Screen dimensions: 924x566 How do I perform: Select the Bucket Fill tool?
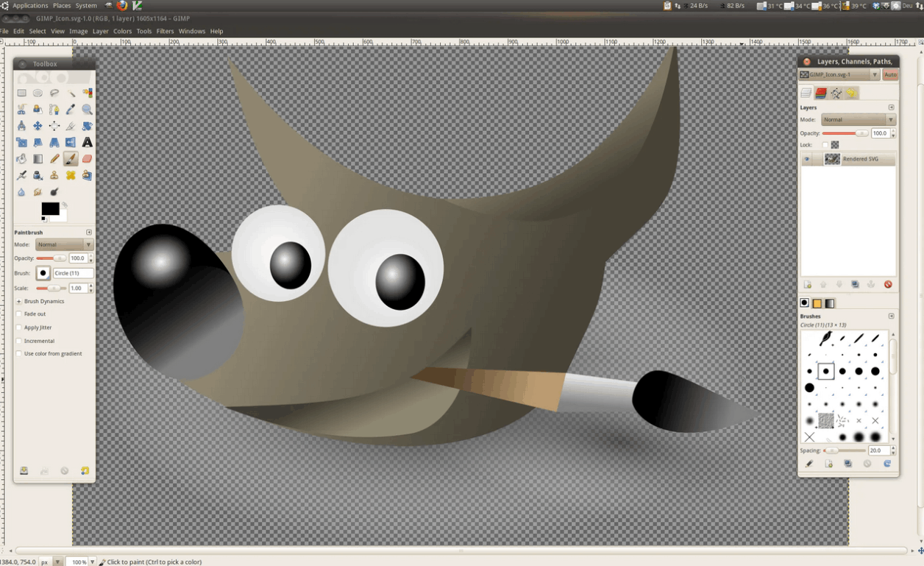click(21, 159)
